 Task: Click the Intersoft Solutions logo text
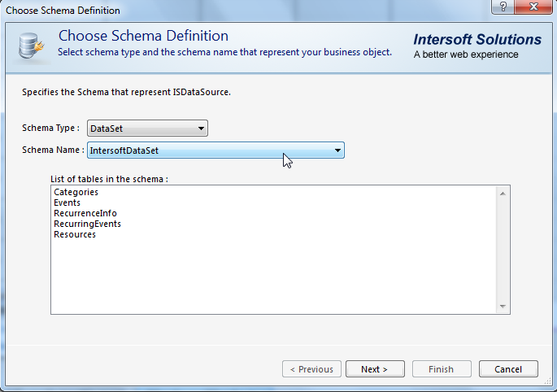coord(477,40)
